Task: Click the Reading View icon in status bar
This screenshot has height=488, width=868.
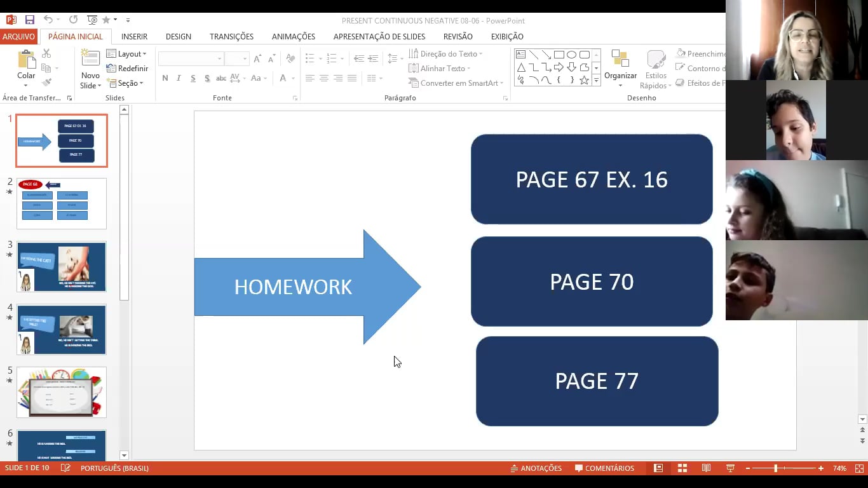Action: [x=706, y=468]
